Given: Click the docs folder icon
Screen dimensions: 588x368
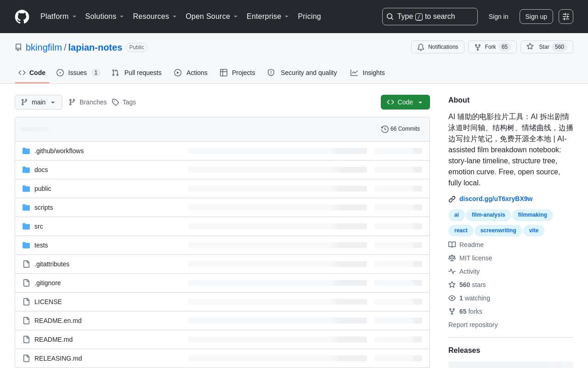Looking at the screenshot, I should [x=26, y=170].
